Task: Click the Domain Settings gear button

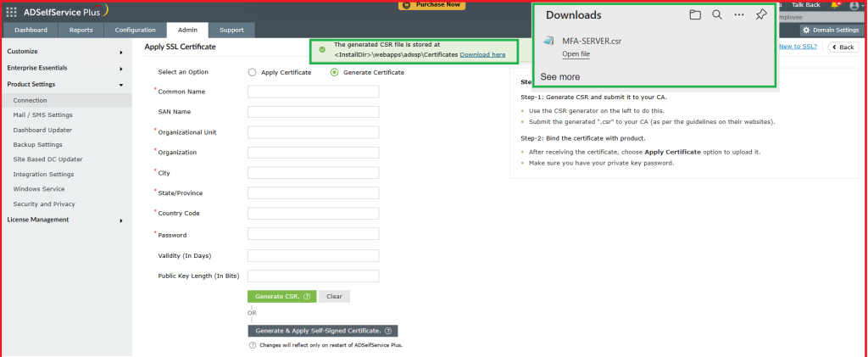Action: (x=832, y=30)
